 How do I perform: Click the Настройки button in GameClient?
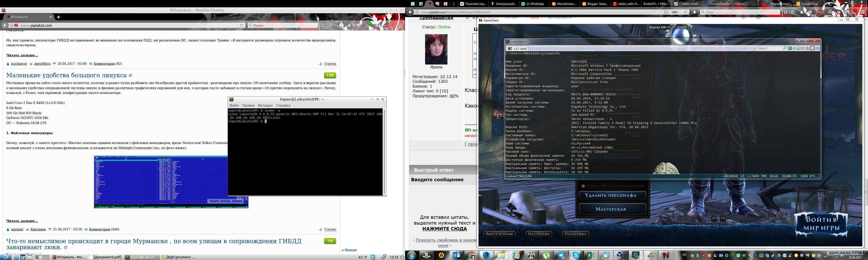coord(539,234)
